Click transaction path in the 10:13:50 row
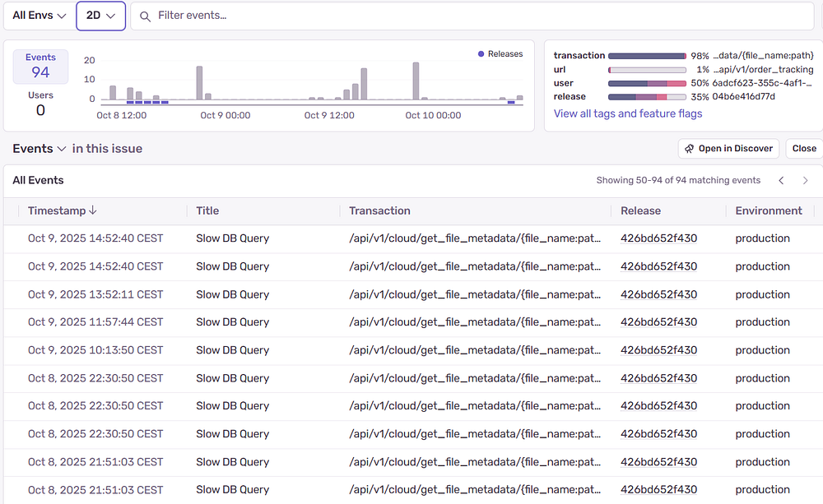Viewport: 823px width, 504px height. [x=475, y=349]
